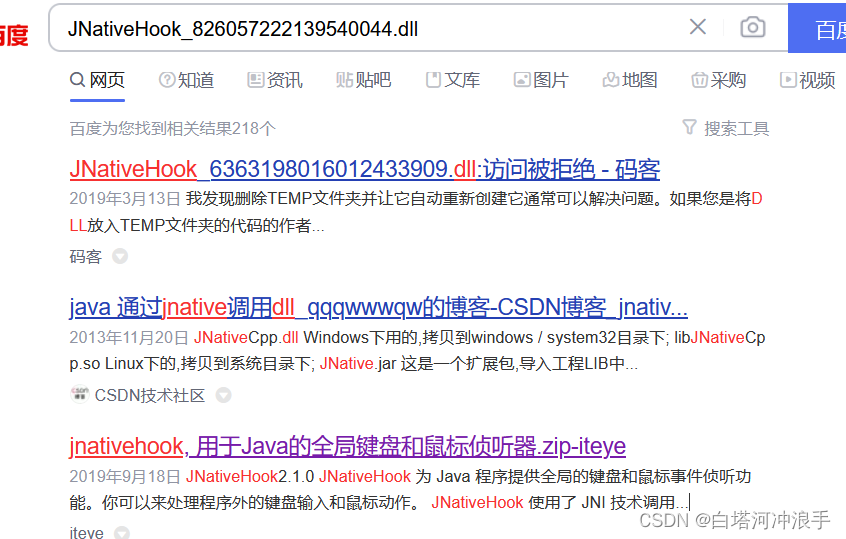
Task: Click the 百度为您找到相关结果218个 text
Action: pos(173,128)
